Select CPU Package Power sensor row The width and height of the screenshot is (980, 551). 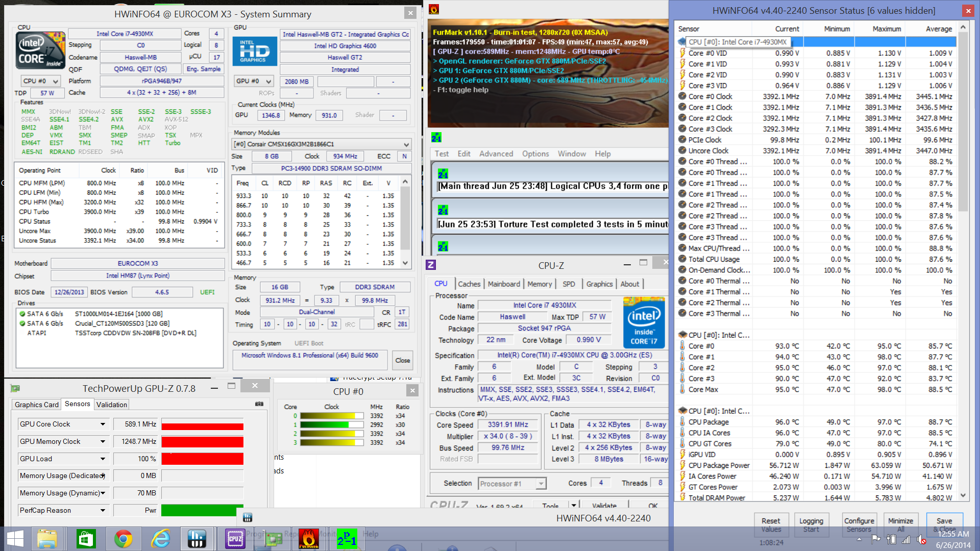point(816,465)
